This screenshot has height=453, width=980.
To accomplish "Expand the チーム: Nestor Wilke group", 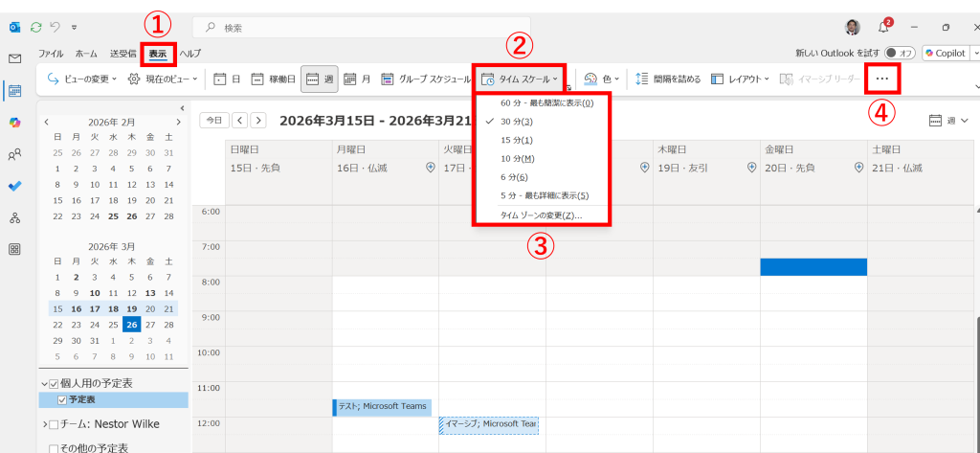I will coord(44,424).
